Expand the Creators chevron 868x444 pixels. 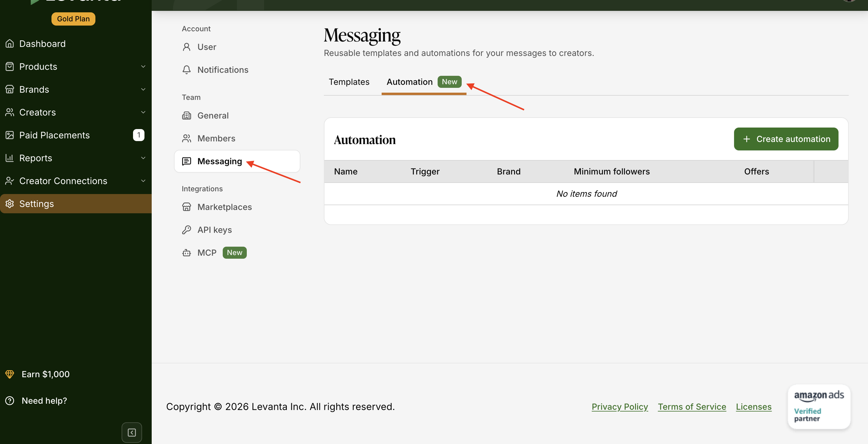pyautogui.click(x=143, y=112)
